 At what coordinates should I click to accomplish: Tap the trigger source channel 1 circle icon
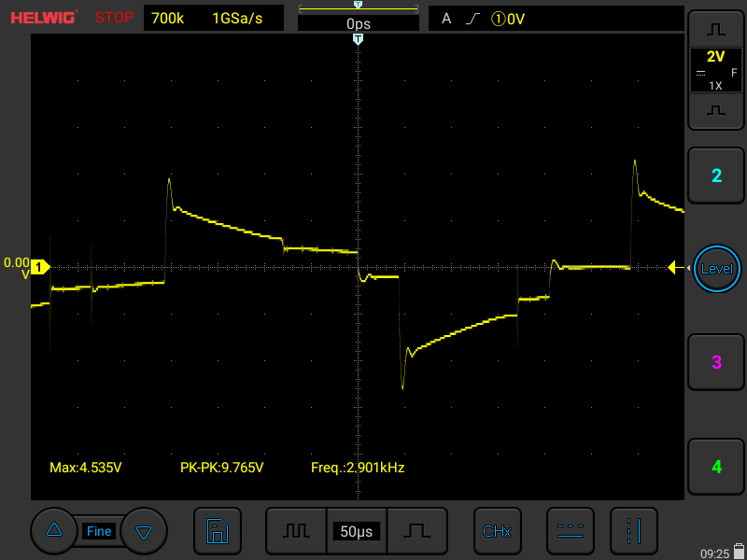[x=499, y=19]
